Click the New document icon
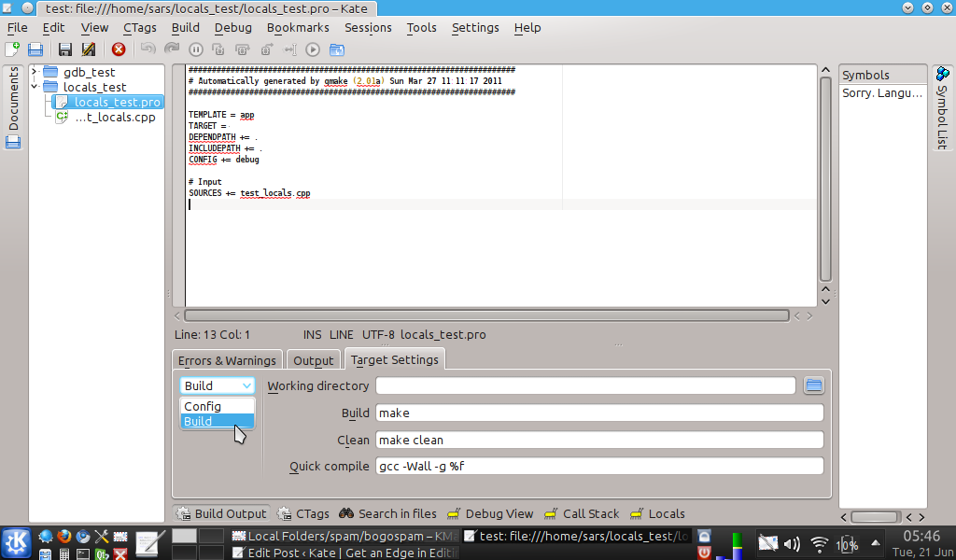Viewport: 956px width, 560px height. [12, 49]
